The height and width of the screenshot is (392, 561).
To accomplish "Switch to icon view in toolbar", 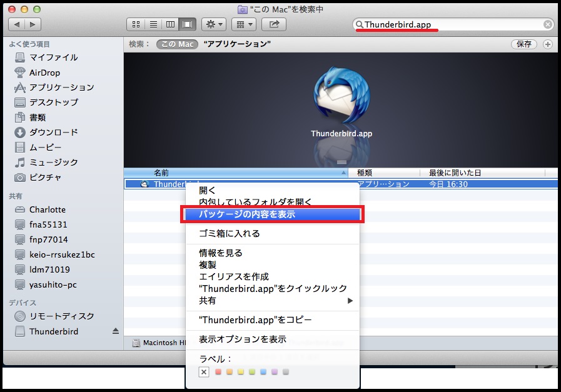I will tap(136, 24).
